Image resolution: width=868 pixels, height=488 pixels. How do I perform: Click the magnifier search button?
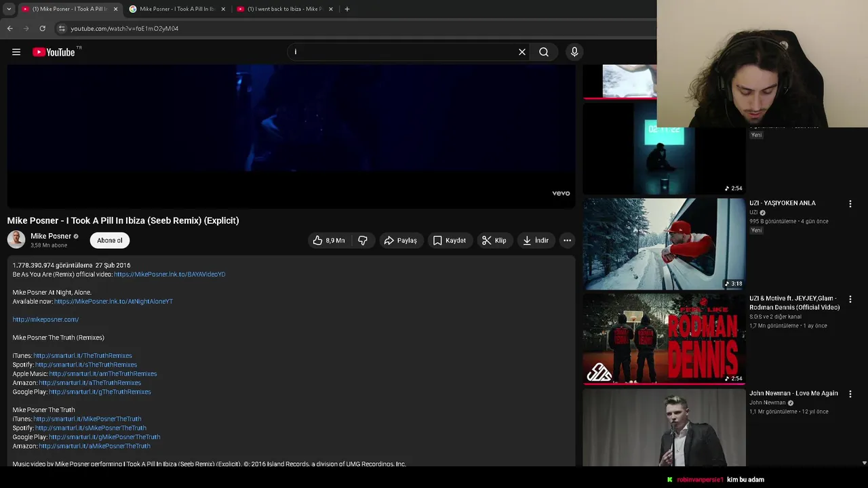point(544,52)
